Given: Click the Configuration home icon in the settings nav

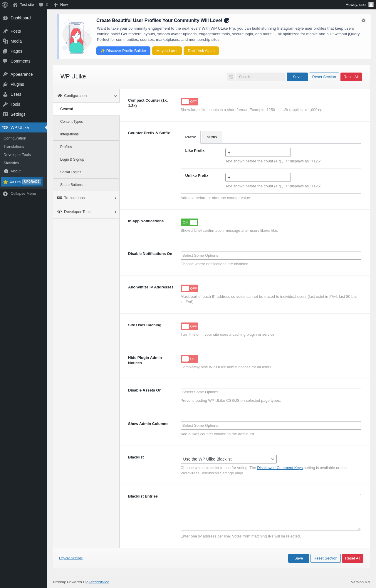Looking at the screenshot, I should pyautogui.click(x=60, y=96).
